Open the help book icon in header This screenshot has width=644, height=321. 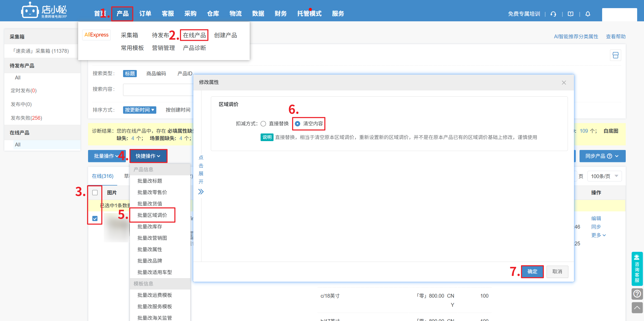click(570, 14)
